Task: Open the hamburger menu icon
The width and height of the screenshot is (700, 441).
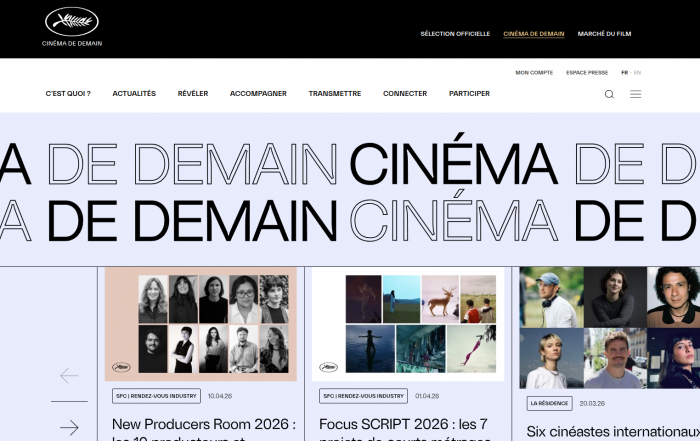Action: (635, 94)
